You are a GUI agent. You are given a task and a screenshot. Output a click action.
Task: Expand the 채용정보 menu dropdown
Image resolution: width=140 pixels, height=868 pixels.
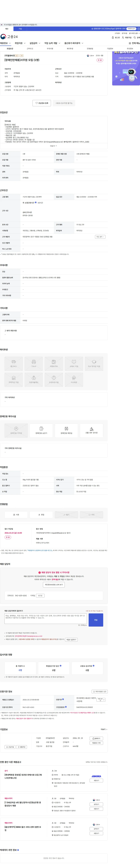[6, 43]
